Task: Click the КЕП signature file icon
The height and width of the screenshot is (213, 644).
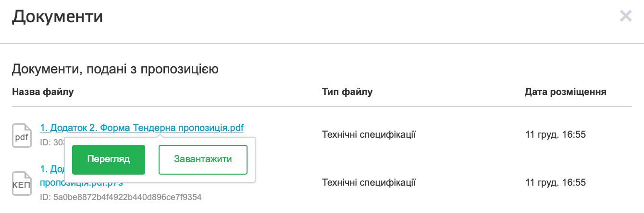Action: 21,183
